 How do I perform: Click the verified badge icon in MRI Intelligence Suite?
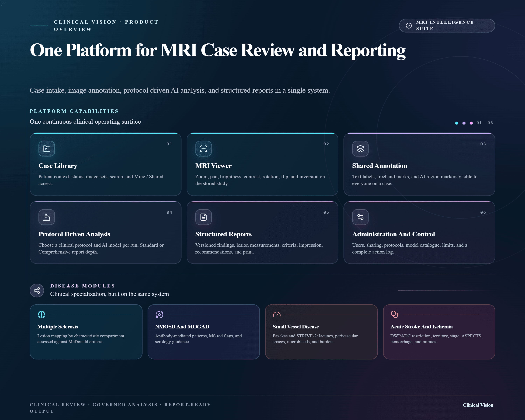[x=409, y=26]
